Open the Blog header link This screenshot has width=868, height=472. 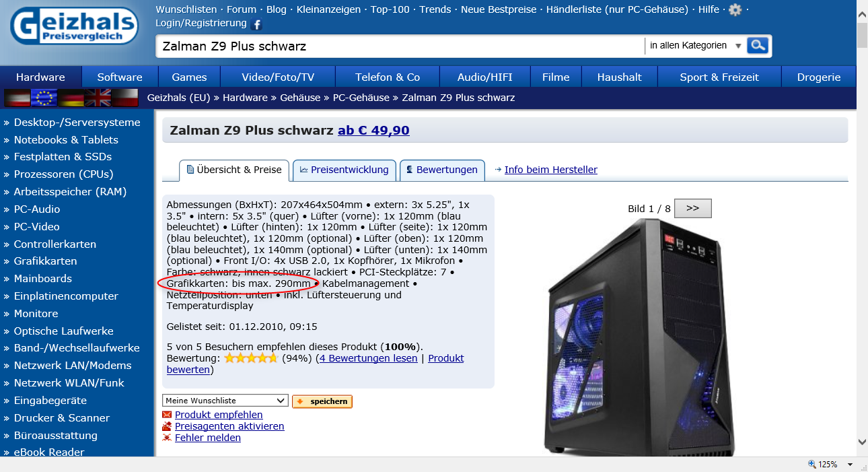(277, 9)
